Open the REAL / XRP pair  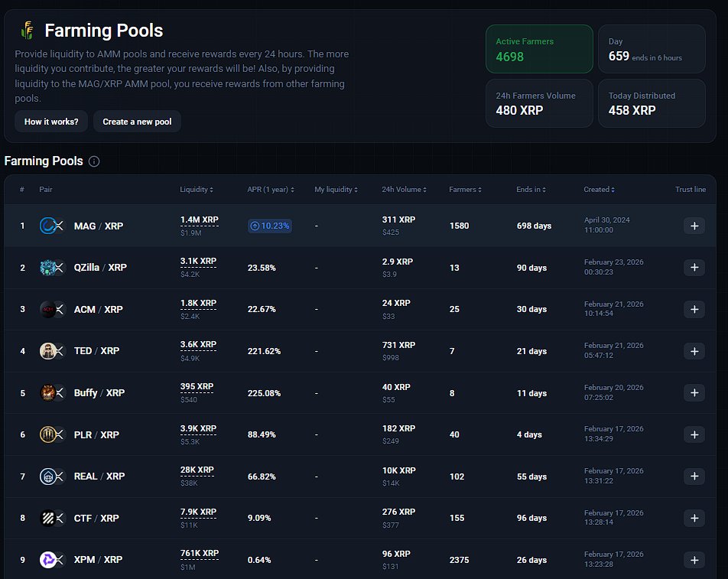[99, 477]
